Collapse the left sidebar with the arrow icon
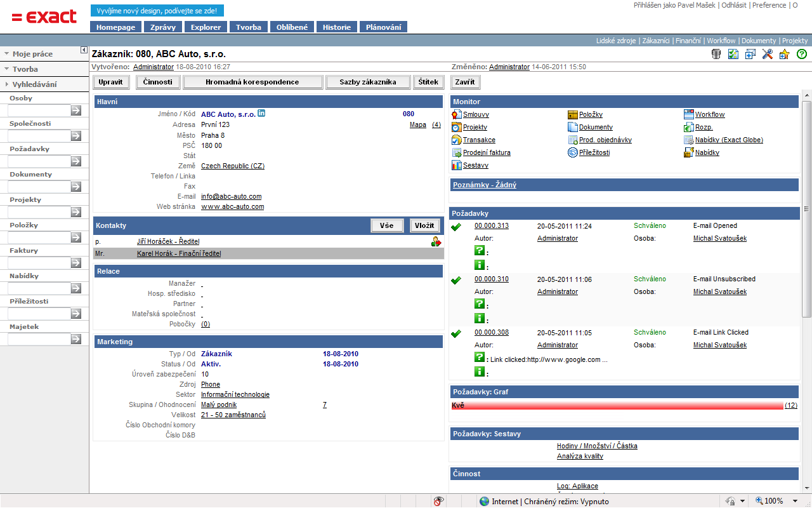Screen dimensions: 812x508 (x=84, y=50)
